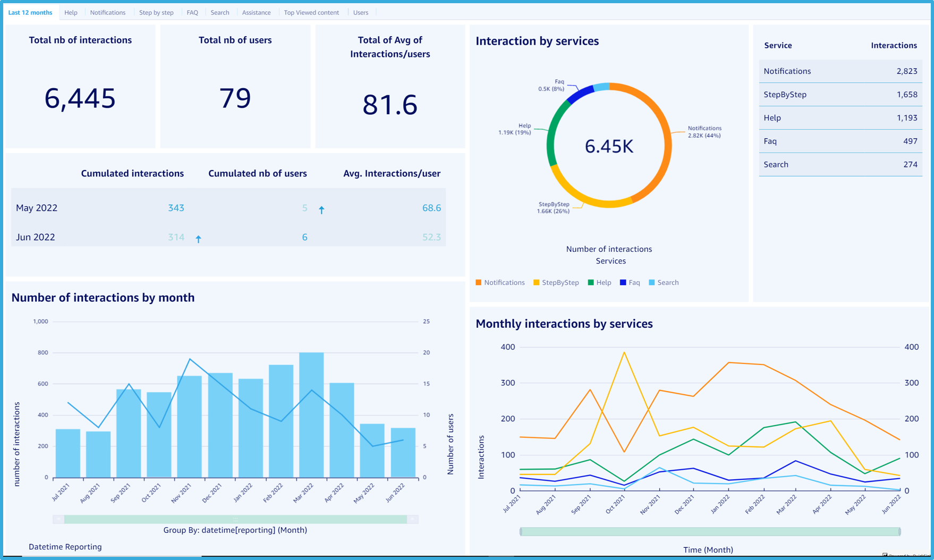Click the Jun 2022 row label
Screen dimensions: 934x560
click(x=36, y=237)
